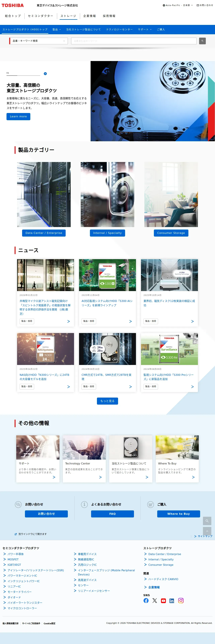This screenshot has height=644, width=215.
Task: Pause the hero slideshow
Action: [45, 74]
